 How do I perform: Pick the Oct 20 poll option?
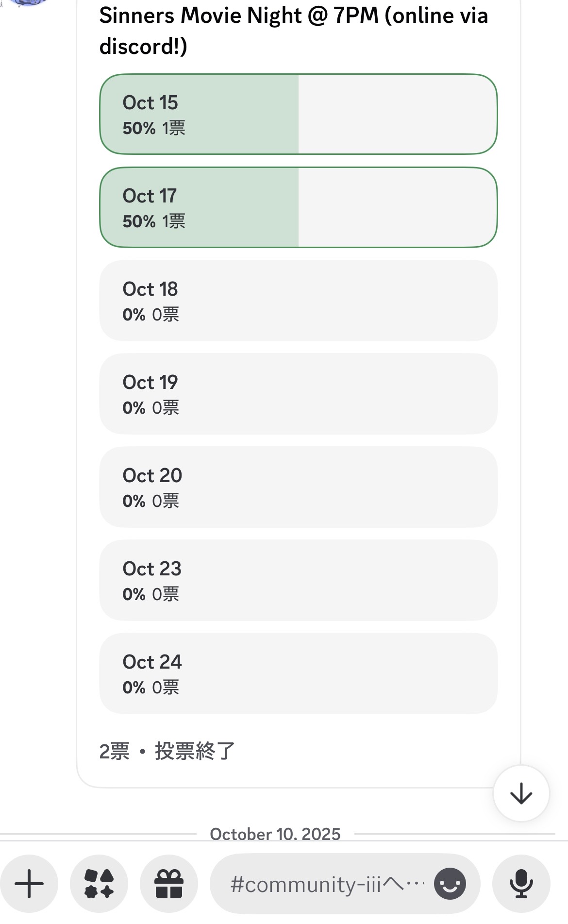(298, 487)
